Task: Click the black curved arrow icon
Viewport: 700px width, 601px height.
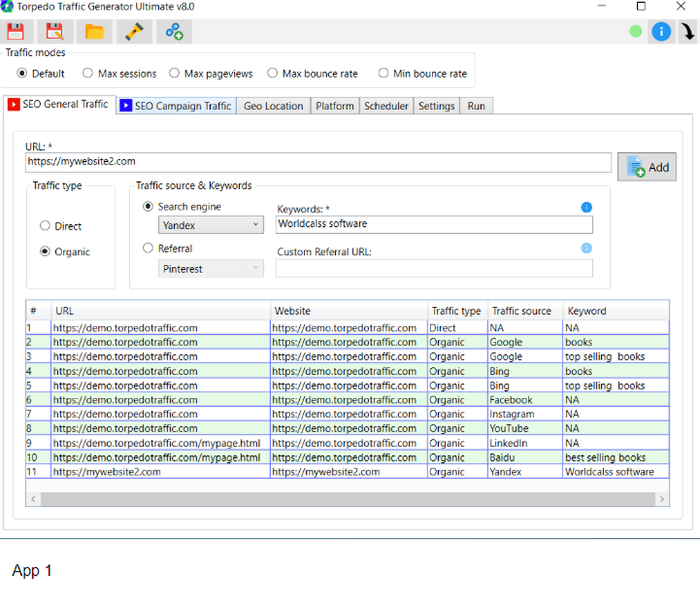Action: [x=687, y=32]
